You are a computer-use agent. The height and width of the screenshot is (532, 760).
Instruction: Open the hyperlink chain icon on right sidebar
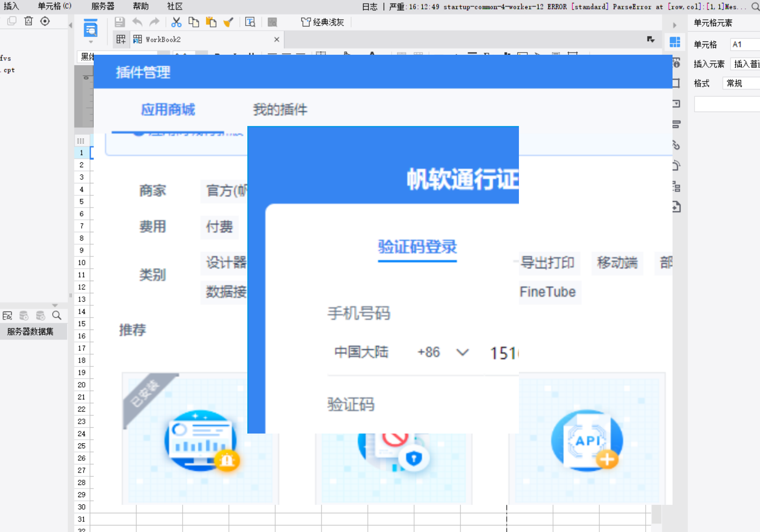click(676, 145)
